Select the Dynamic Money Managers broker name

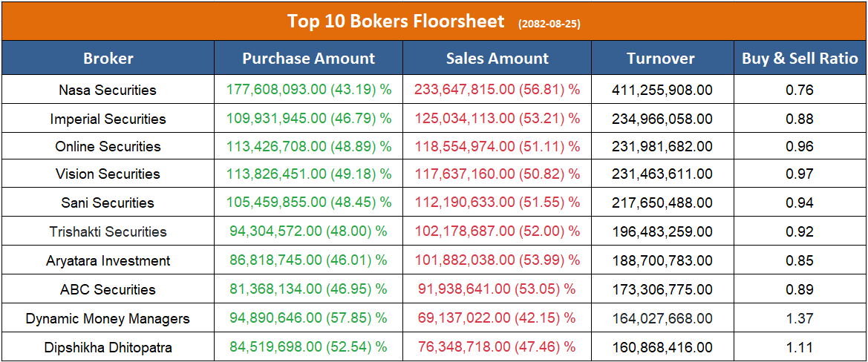click(x=108, y=319)
